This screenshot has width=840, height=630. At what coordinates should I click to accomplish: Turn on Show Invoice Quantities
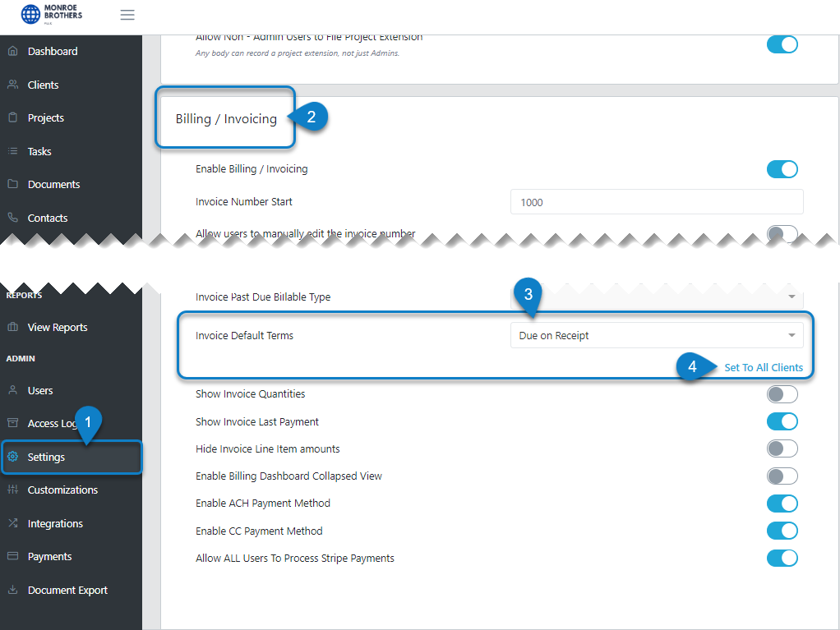tap(782, 394)
